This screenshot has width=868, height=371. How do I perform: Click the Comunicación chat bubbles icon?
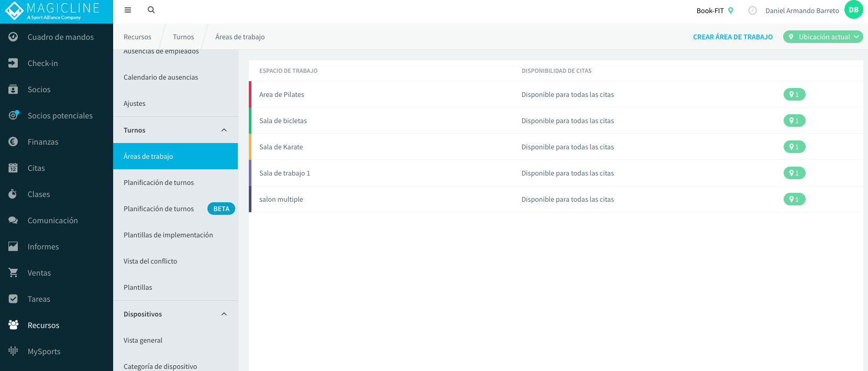13,220
